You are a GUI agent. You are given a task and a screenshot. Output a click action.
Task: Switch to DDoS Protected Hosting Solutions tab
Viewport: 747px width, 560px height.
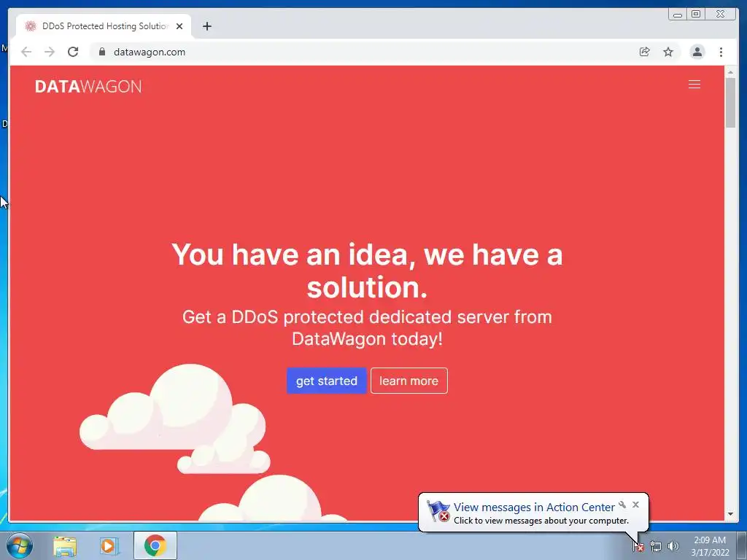(104, 26)
